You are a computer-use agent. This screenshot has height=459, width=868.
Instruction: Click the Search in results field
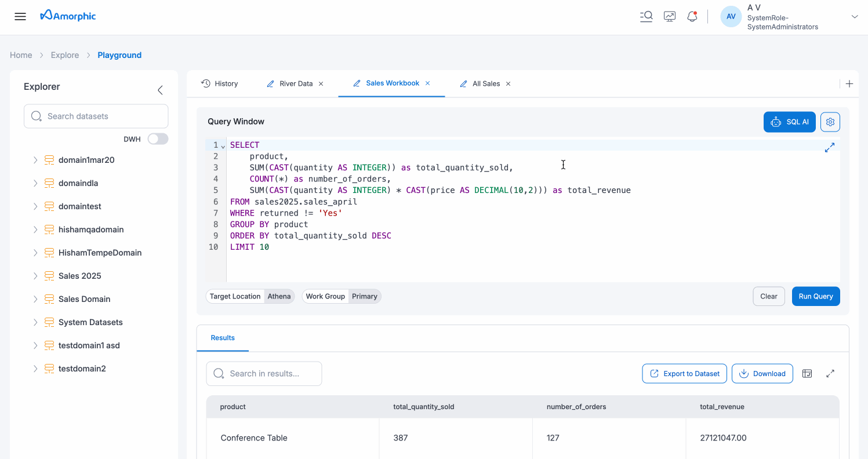264,373
